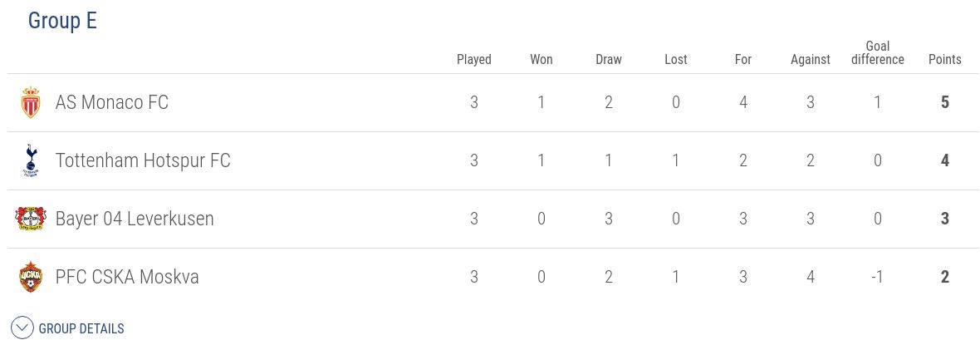980x340 pixels.
Task: Click the PFC CSKA Moskva badge
Action: [31, 278]
